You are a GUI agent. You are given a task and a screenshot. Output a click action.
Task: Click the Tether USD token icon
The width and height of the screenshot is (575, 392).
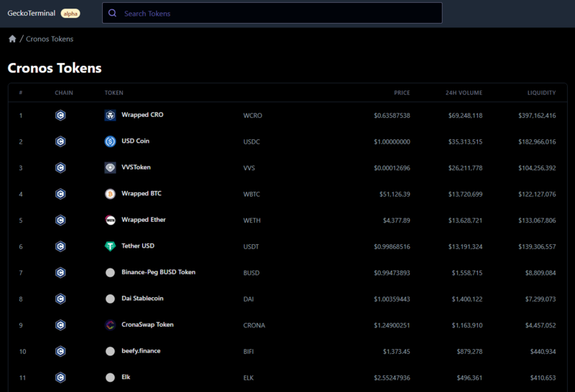point(110,246)
